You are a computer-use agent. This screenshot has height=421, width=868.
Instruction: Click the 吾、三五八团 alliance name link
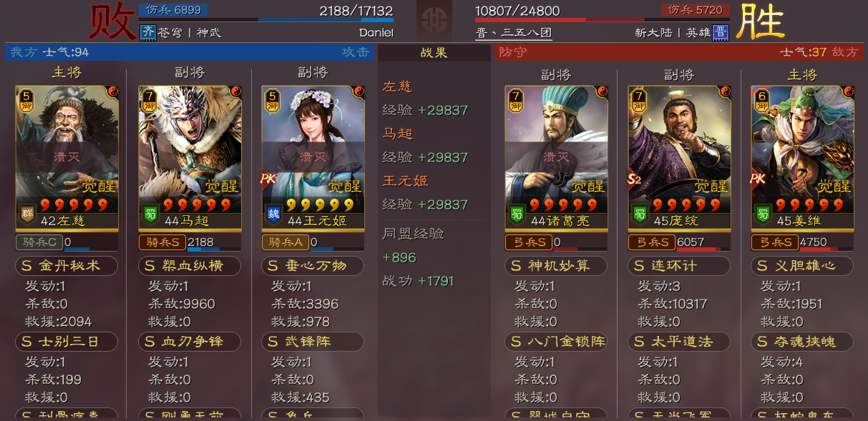click(x=513, y=33)
